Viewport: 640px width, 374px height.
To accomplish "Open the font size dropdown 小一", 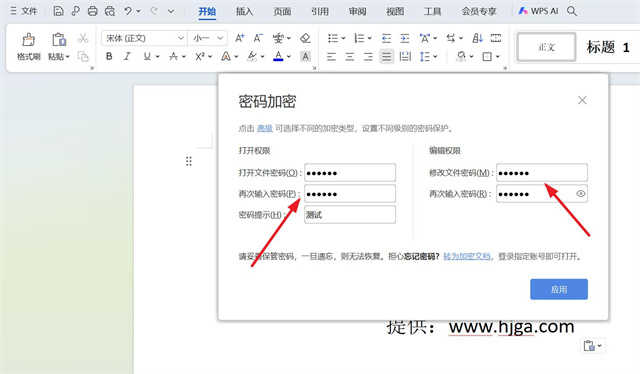I will [207, 38].
